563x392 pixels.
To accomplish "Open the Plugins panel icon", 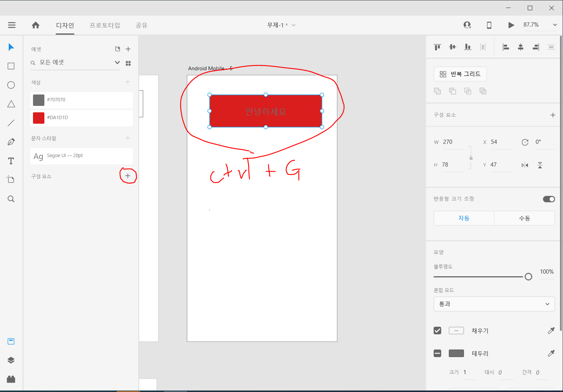I will point(11,379).
